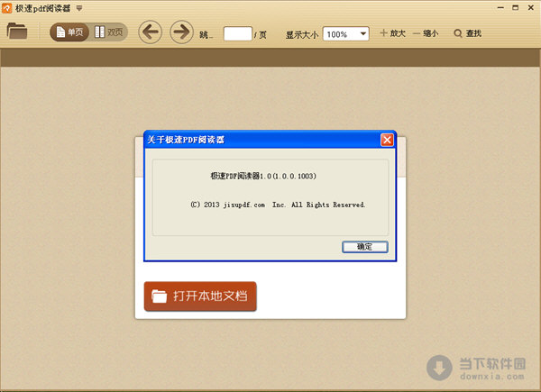This screenshot has height=392, width=541.
Task: Minimize the PDF reader window
Action: 500,7
